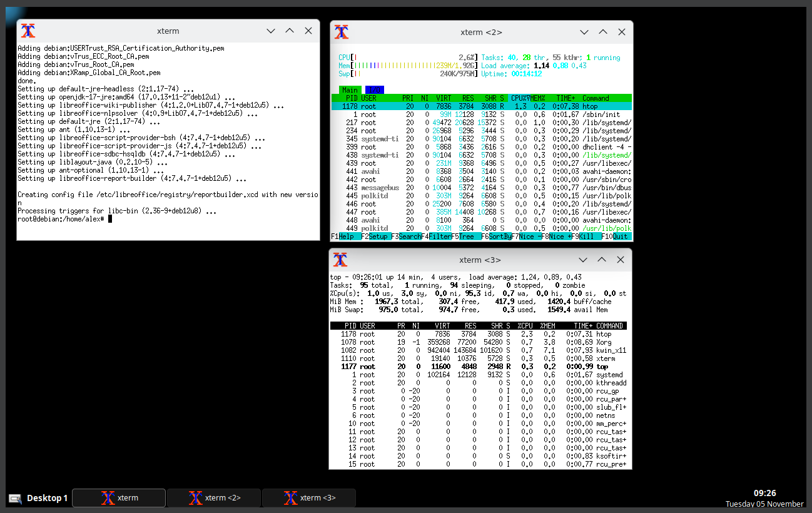Open htop Setup via F2Setup
The width and height of the screenshot is (812, 513).
375,236
